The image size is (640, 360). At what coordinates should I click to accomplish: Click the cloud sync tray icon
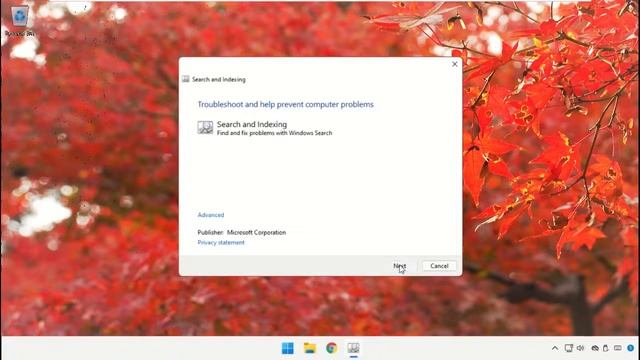(x=595, y=348)
